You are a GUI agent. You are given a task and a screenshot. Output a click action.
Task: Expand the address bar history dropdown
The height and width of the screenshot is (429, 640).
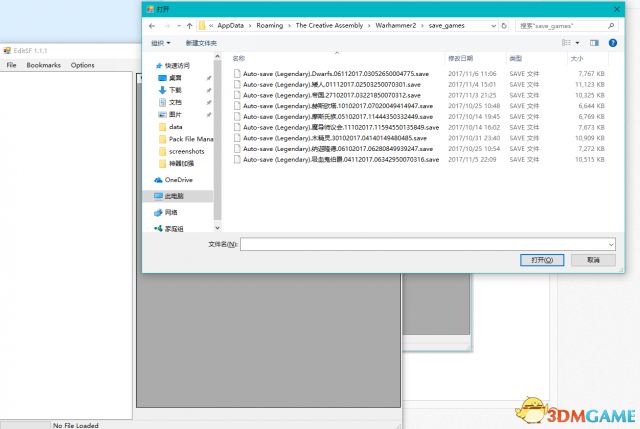point(493,26)
